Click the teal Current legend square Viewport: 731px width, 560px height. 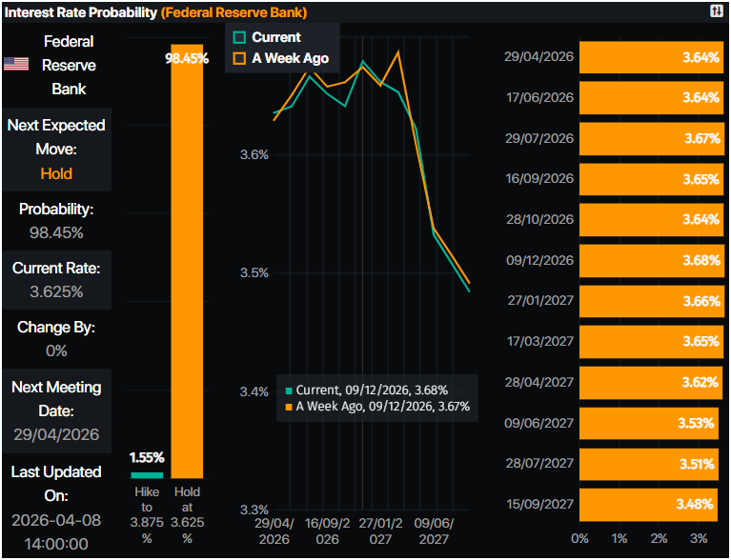click(239, 37)
